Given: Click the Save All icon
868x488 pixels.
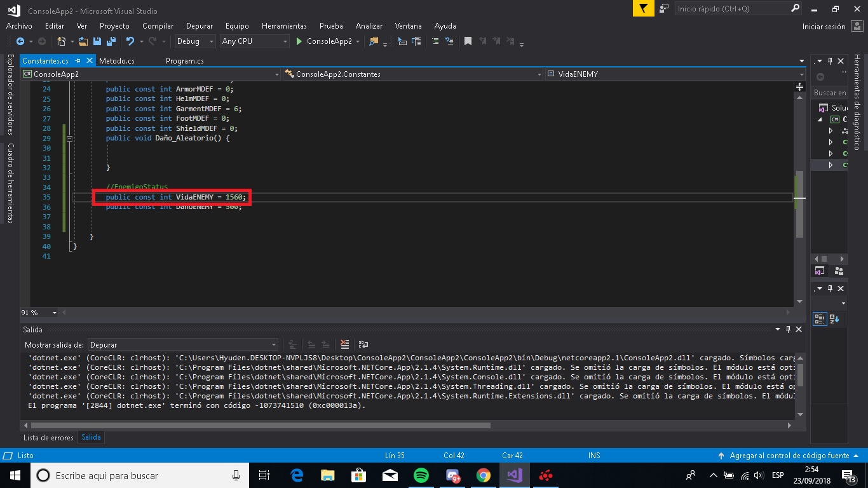Looking at the screenshot, I should (x=111, y=41).
